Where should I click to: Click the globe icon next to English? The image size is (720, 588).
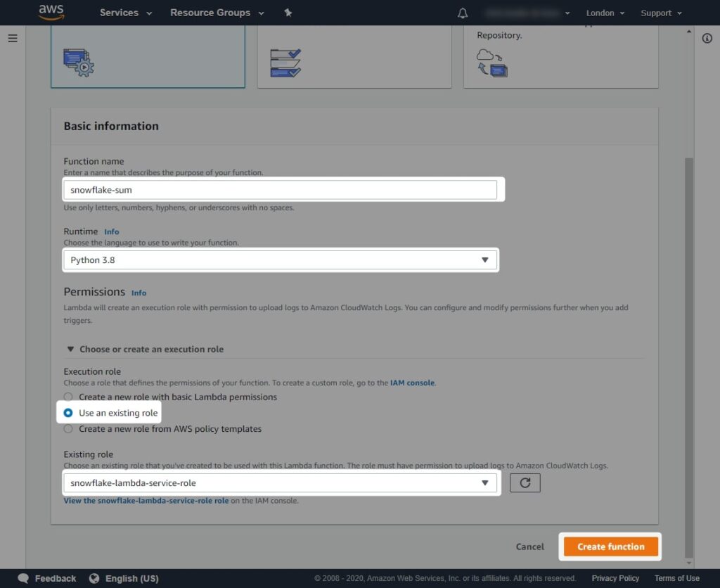(x=95, y=578)
